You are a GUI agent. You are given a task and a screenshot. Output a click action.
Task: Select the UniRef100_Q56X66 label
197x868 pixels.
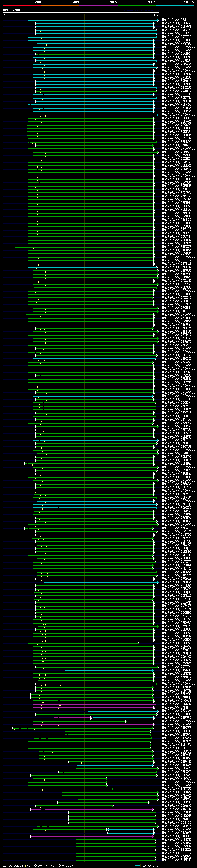coord(177,64)
